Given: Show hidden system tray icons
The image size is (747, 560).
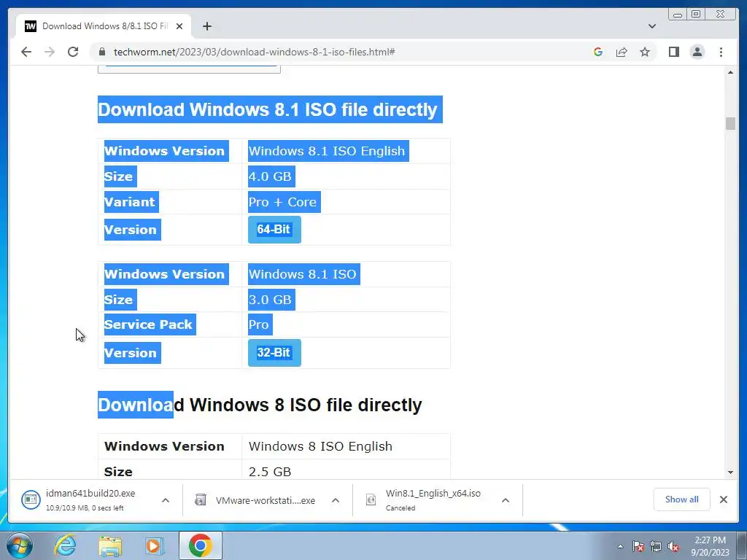Looking at the screenshot, I should (x=620, y=546).
